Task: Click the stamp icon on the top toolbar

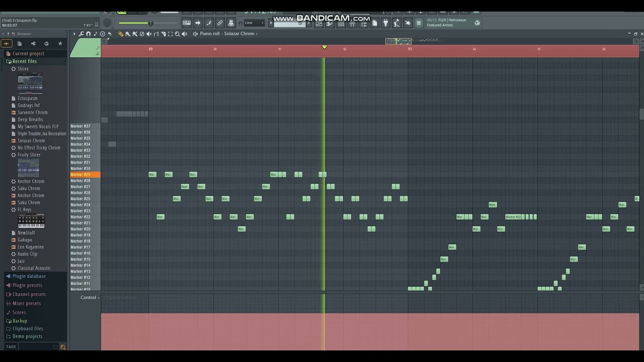Action: pos(230,23)
